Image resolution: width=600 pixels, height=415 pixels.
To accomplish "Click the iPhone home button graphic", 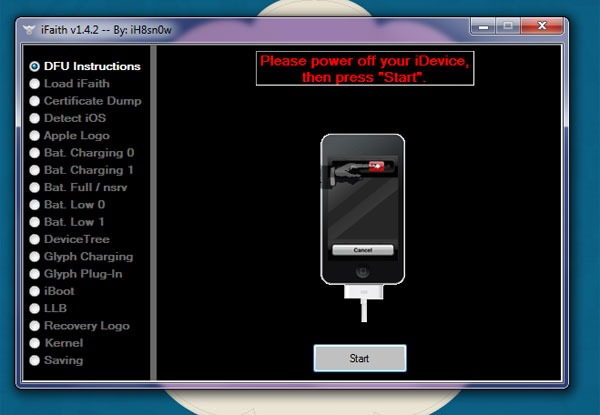I will coord(362,272).
